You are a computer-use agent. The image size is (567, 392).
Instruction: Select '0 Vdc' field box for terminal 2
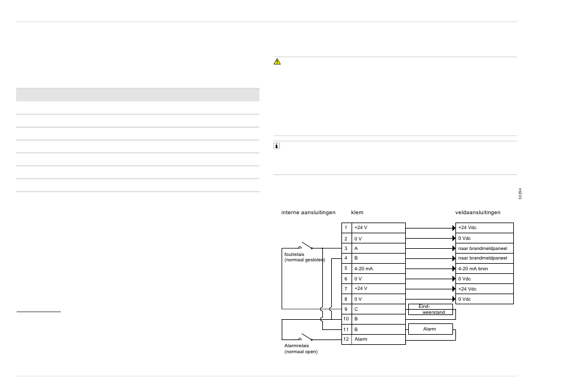click(x=485, y=238)
